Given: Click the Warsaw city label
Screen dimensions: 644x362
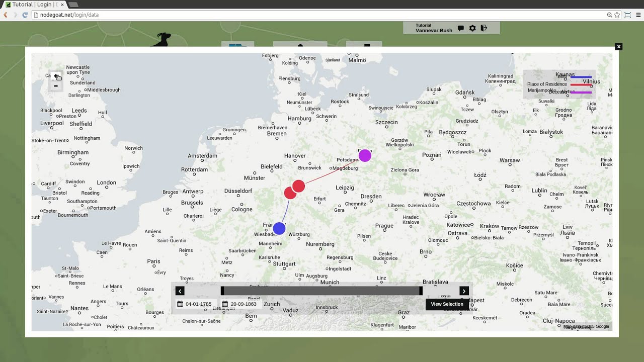Looking at the screenshot, I should [x=510, y=161].
